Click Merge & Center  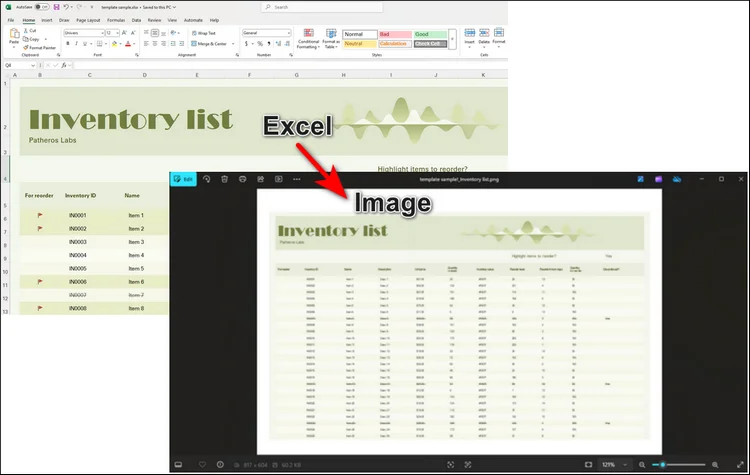(x=209, y=44)
